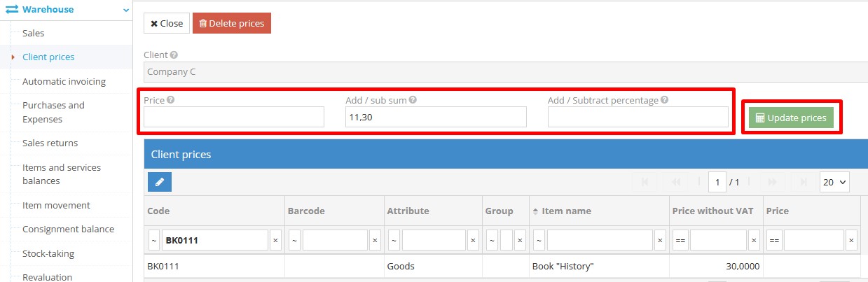
Task: Click help icon beside Add / Subtract percentage
Action: 664,100
